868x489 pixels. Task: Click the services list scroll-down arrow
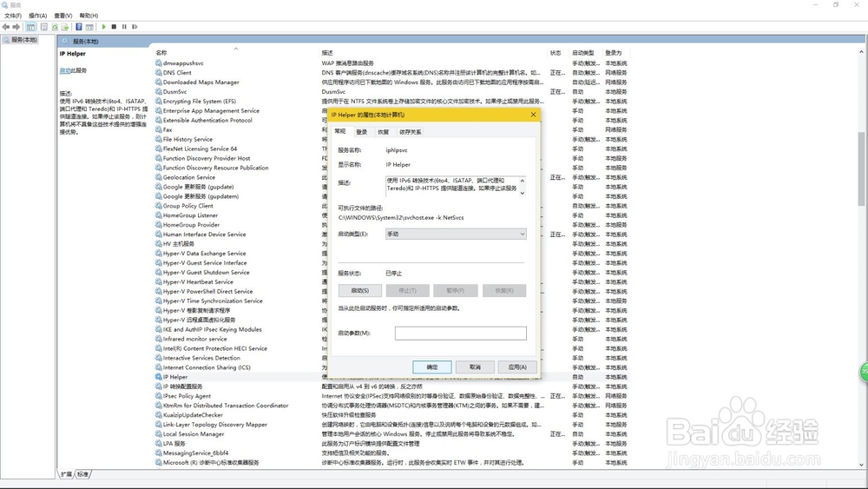click(861, 466)
